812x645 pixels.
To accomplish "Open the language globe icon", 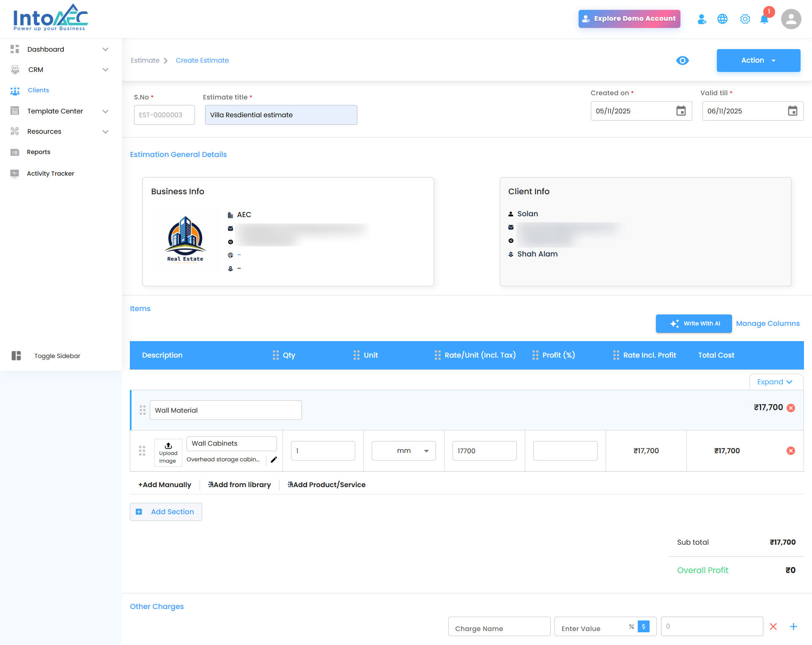I will click(722, 19).
